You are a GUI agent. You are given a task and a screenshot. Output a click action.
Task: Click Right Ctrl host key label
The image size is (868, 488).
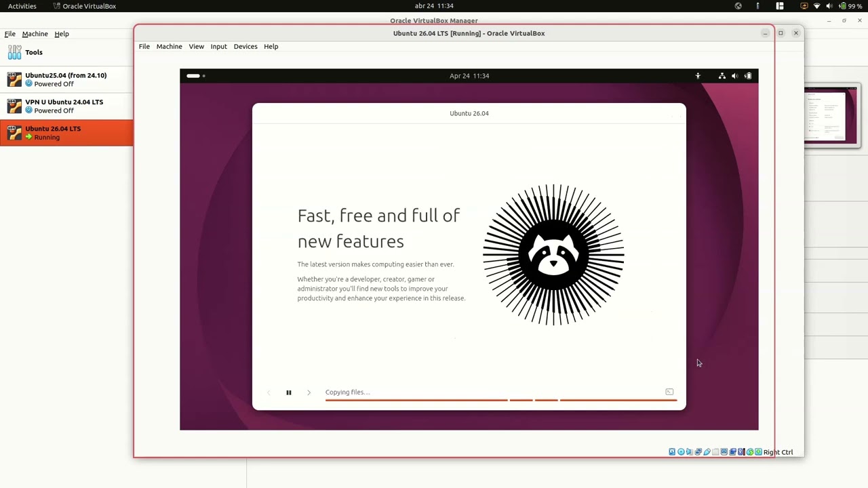click(778, 452)
